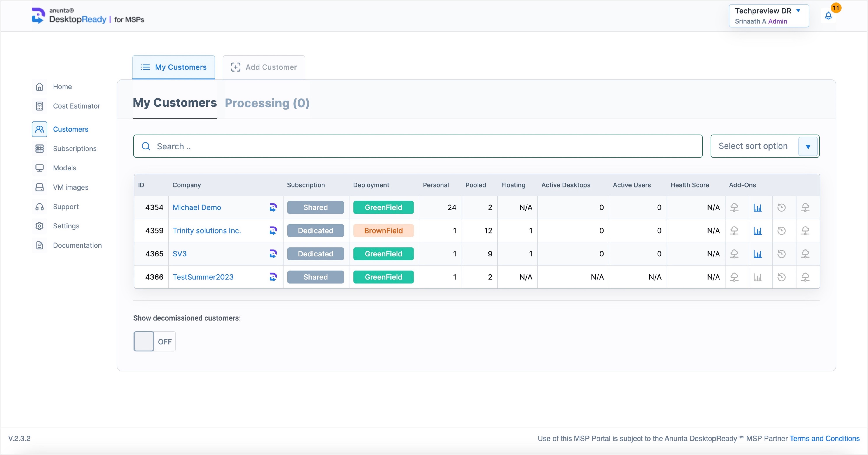This screenshot has height=455, width=868.
Task: Click DesktopReady logo icon beside SV3
Action: (x=273, y=254)
